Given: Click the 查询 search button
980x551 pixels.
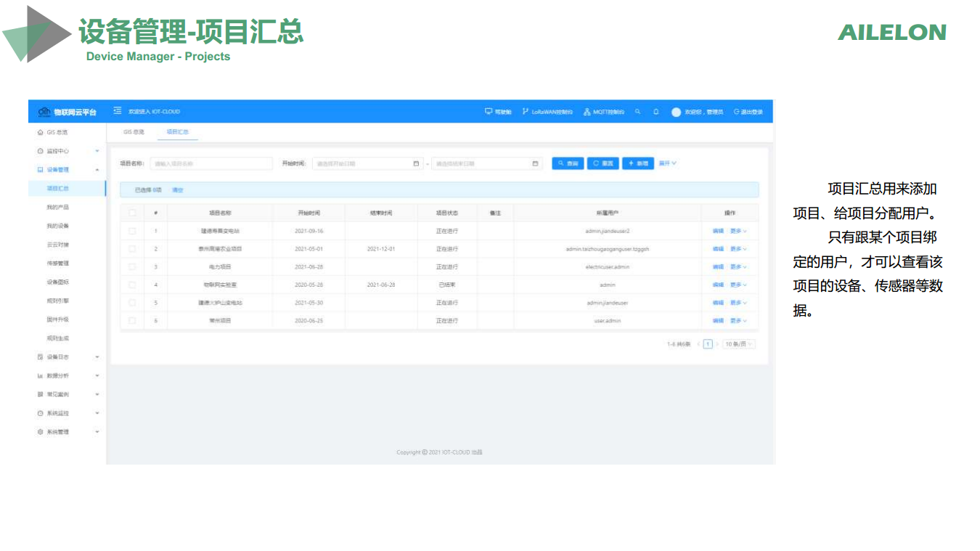Looking at the screenshot, I should click(568, 163).
